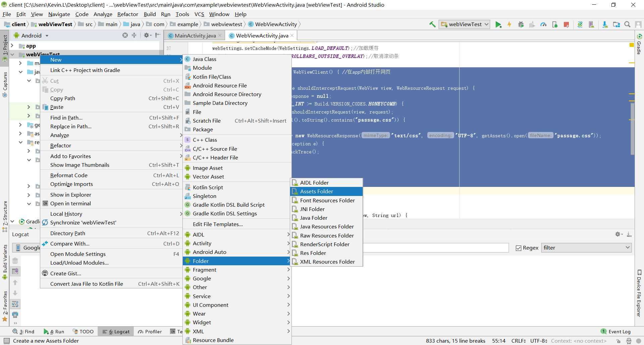Close the WebViewActivity.java tab

tap(292, 36)
